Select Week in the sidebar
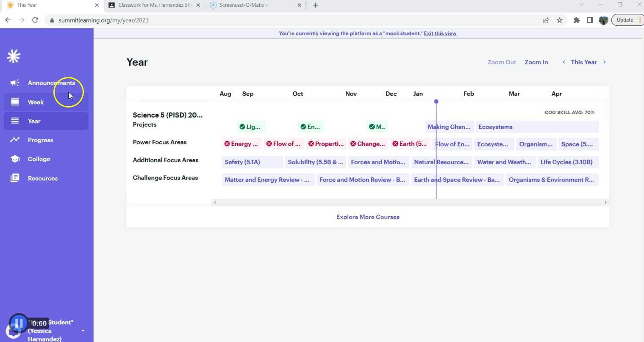Viewport: 644px width, 342px height. point(36,102)
